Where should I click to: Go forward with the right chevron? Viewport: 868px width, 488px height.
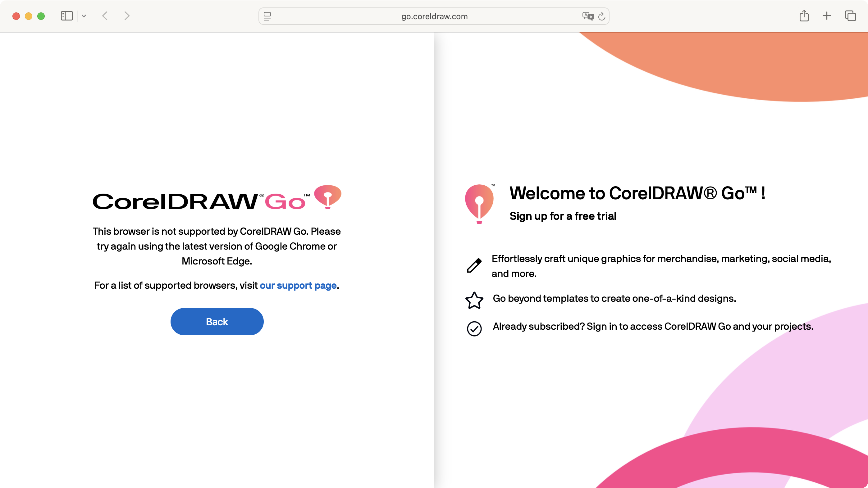(x=127, y=16)
